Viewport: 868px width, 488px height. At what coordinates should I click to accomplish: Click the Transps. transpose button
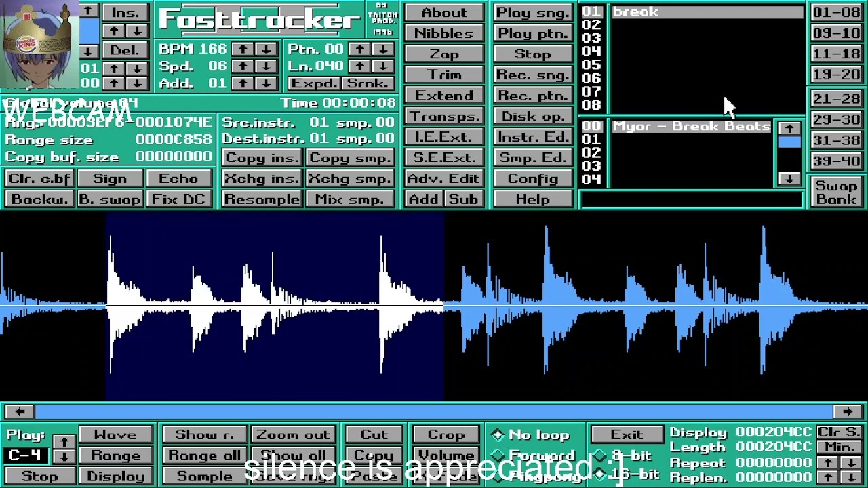pos(444,116)
